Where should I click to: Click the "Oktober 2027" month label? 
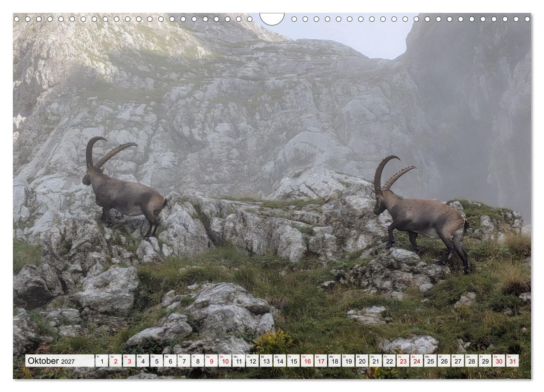(51, 361)
